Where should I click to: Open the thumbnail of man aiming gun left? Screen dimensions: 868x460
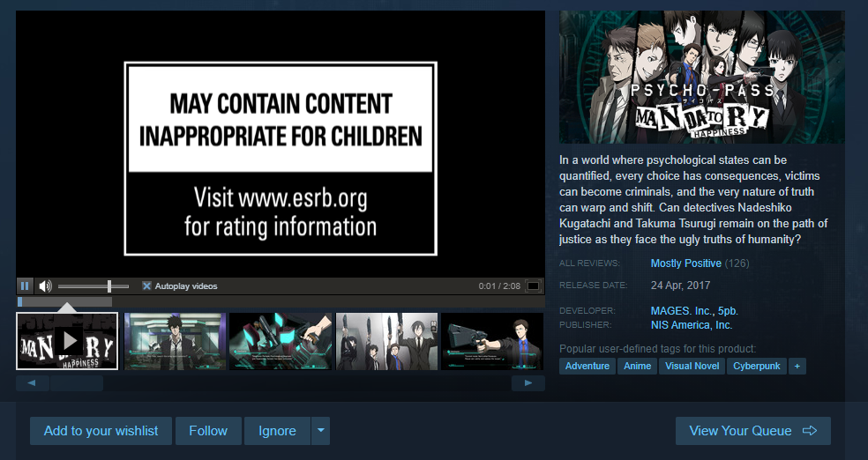492,341
